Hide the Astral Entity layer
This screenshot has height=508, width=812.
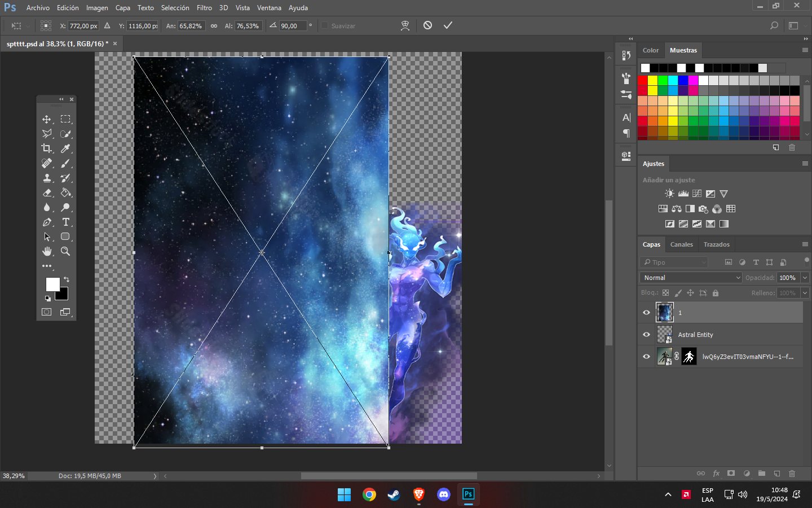coord(647,335)
